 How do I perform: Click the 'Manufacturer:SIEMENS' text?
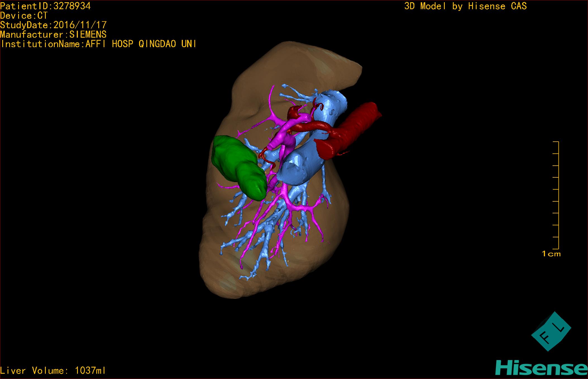pyautogui.click(x=53, y=35)
